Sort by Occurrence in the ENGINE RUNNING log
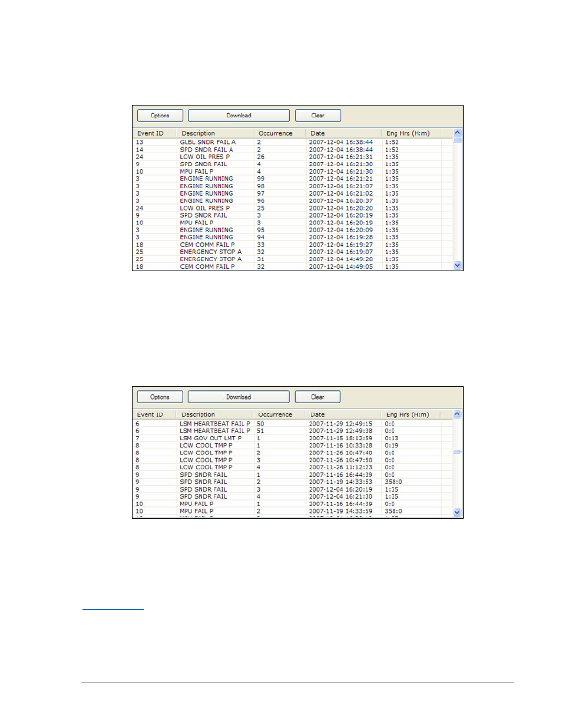Viewport: 562px width, 728px height. [279, 133]
